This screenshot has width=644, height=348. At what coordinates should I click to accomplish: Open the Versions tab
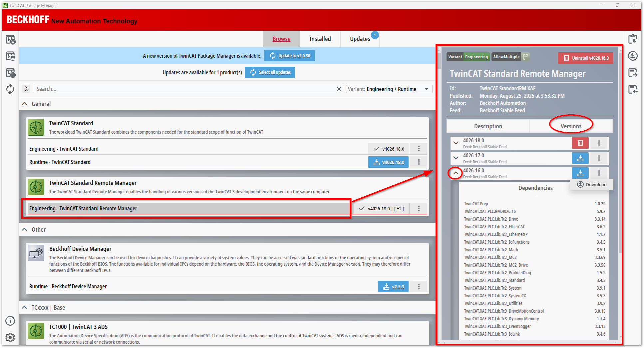pyautogui.click(x=571, y=126)
